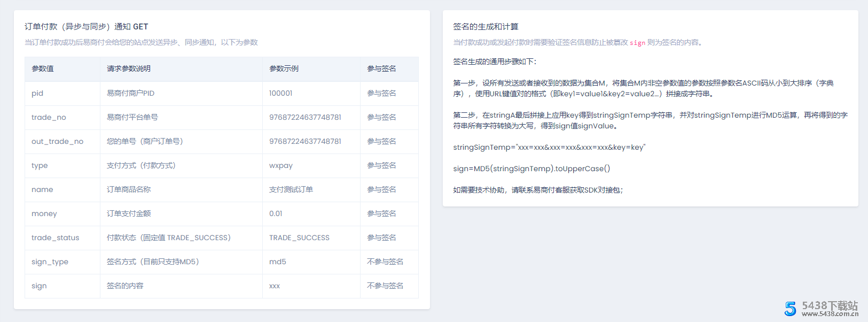
Task: Click the 支付测试订单 example value
Action: (x=291, y=189)
